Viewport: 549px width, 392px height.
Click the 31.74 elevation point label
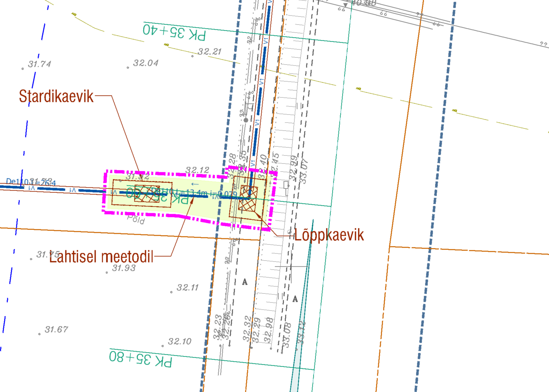click(x=39, y=64)
